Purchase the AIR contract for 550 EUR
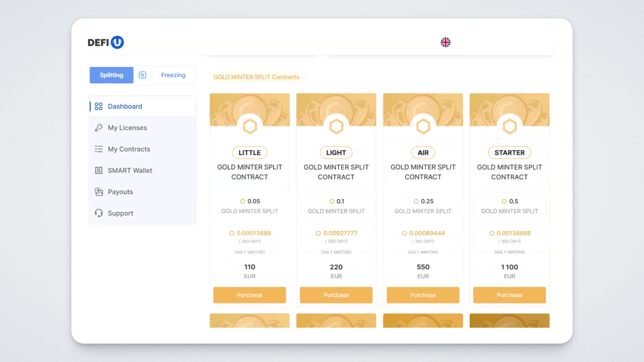 tap(423, 295)
